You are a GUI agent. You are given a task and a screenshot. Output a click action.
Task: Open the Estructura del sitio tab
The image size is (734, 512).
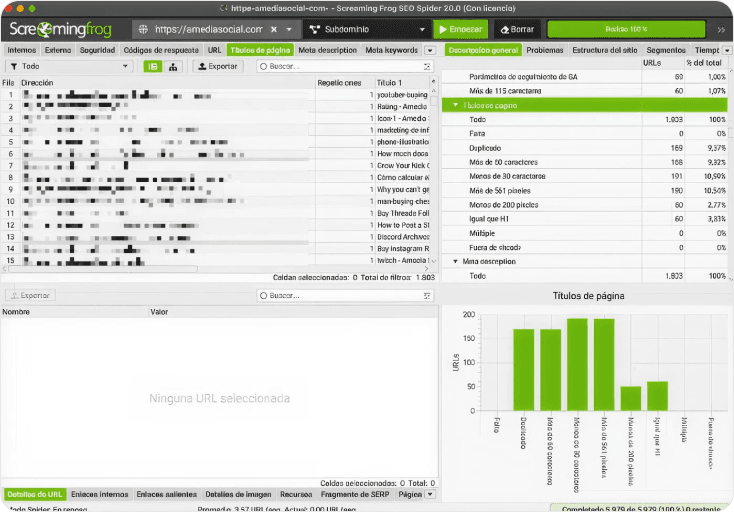pos(604,50)
